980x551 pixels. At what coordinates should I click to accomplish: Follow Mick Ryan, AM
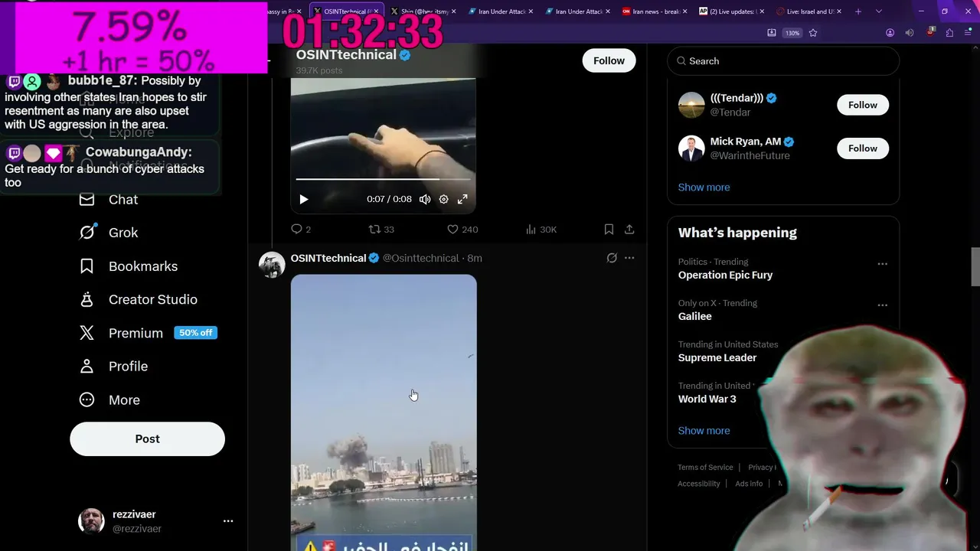(863, 148)
